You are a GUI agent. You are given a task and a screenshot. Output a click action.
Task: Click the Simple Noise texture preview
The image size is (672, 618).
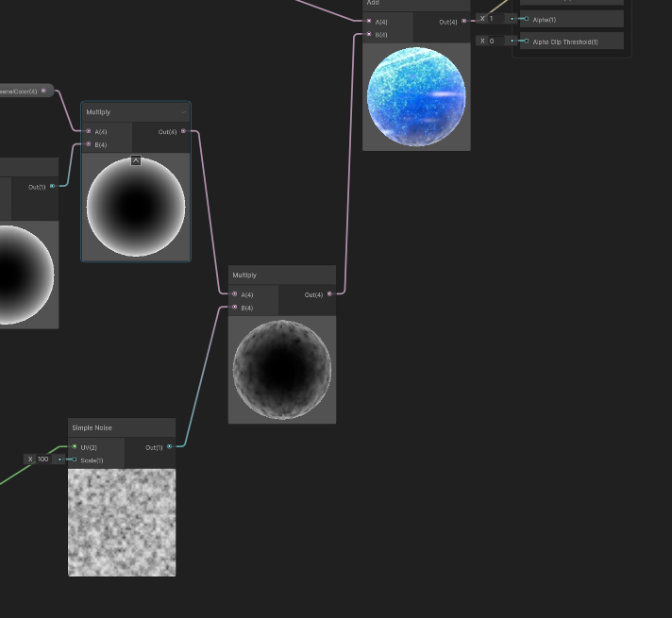pyautogui.click(x=122, y=523)
